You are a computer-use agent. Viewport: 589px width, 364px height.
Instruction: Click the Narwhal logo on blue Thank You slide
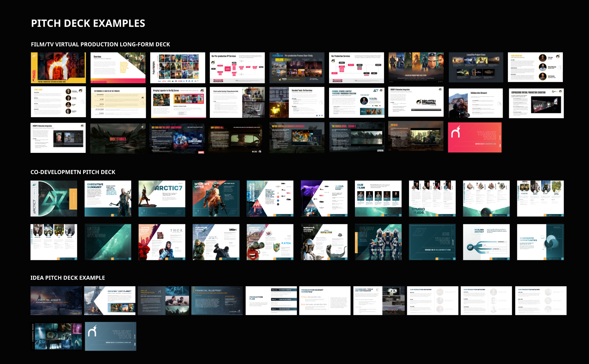92,331
